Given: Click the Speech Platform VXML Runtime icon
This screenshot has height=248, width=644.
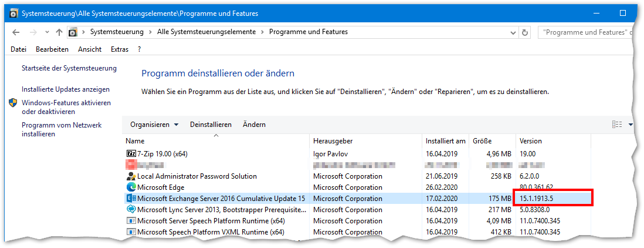Looking at the screenshot, I should [131, 232].
